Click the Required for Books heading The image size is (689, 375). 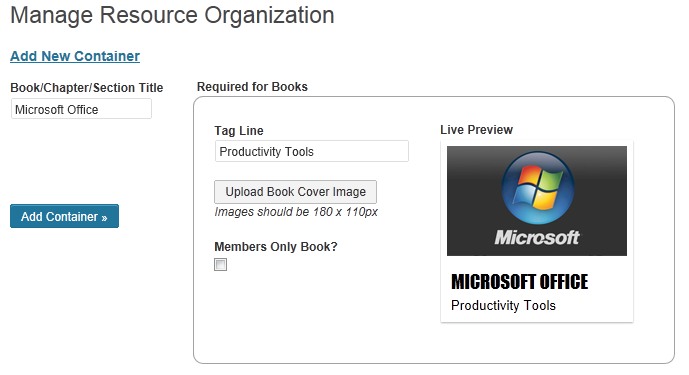click(252, 87)
